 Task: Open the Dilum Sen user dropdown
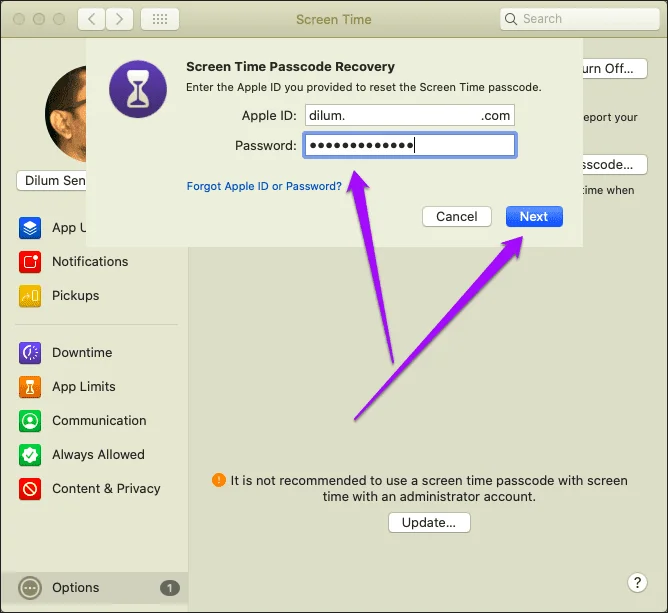click(x=52, y=181)
